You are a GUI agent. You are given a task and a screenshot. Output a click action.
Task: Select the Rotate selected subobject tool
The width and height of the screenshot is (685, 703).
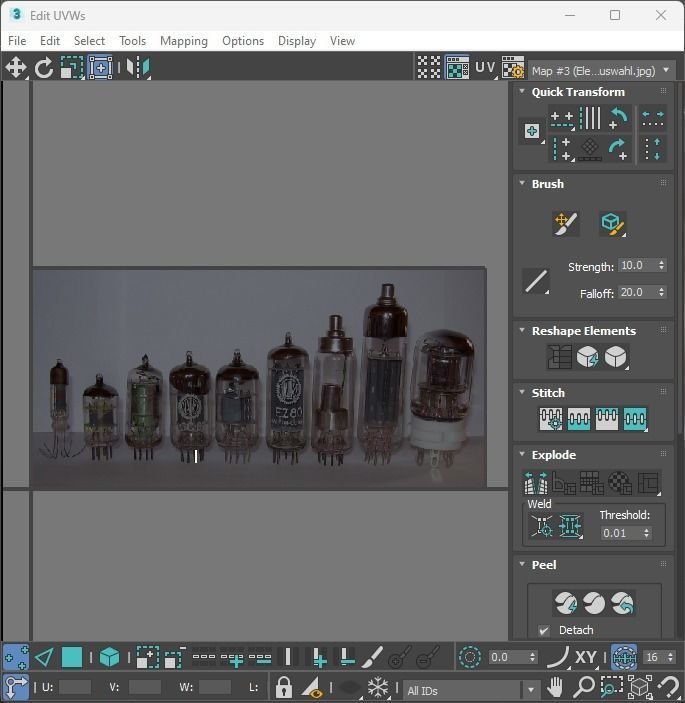click(x=44, y=68)
